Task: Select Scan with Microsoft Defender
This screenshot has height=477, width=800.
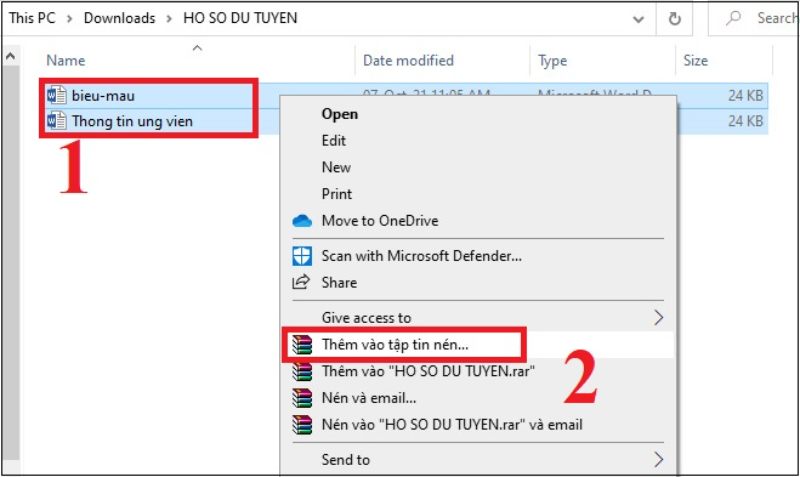Action: [x=421, y=256]
